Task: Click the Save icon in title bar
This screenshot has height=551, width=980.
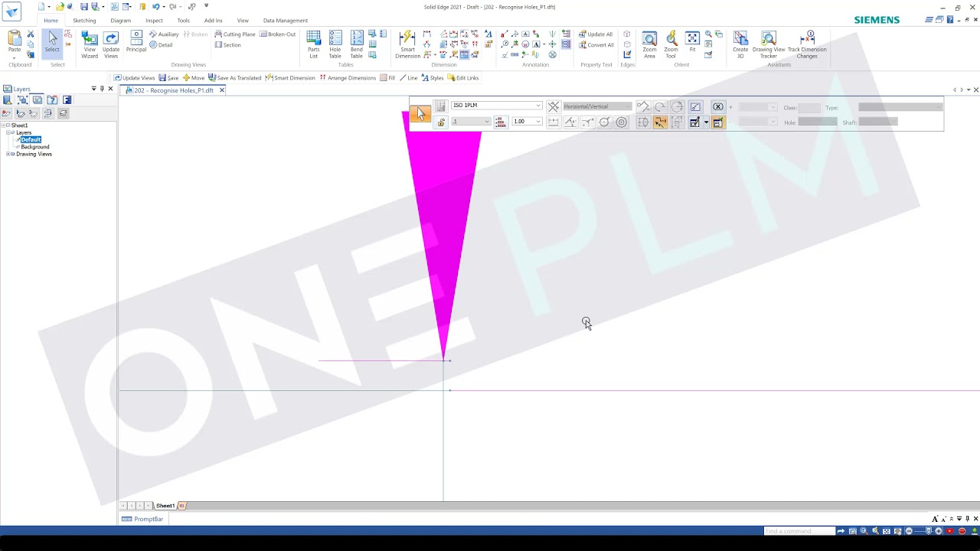Action: pyautogui.click(x=84, y=7)
